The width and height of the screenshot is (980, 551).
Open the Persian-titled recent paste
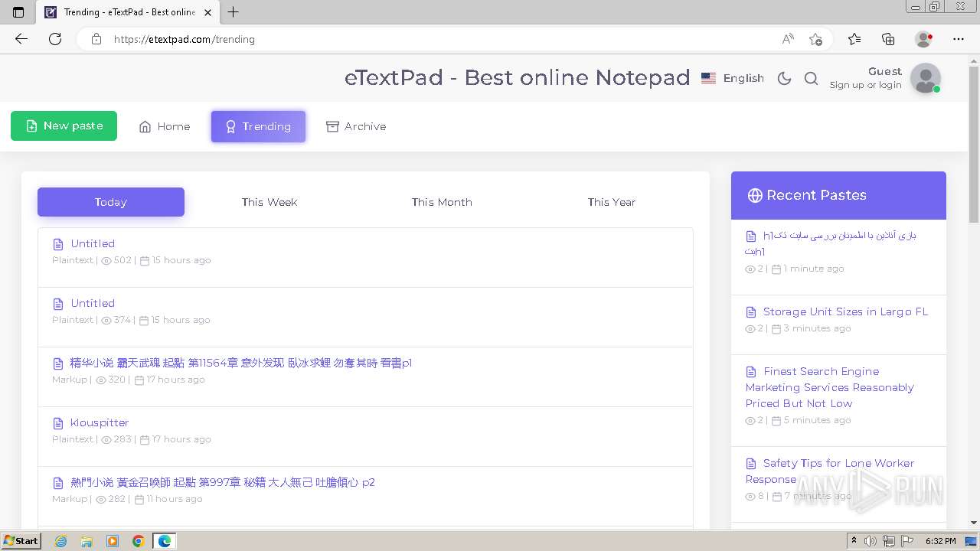831,243
